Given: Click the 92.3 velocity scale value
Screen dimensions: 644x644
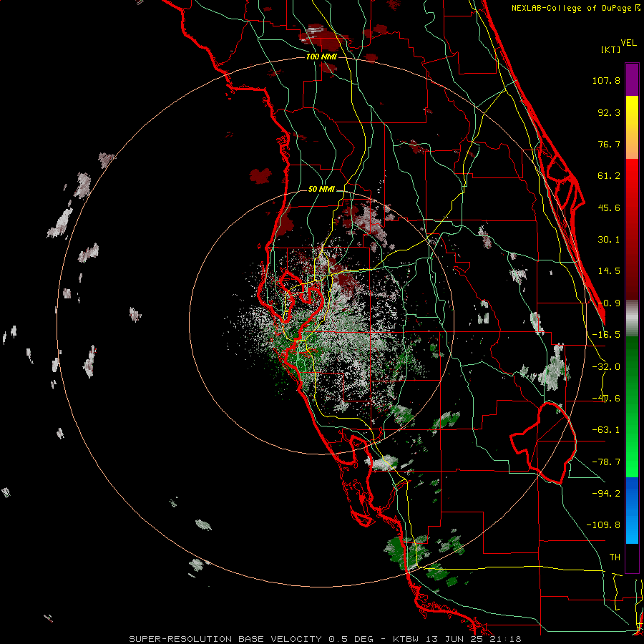Looking at the screenshot, I should 609,112.
